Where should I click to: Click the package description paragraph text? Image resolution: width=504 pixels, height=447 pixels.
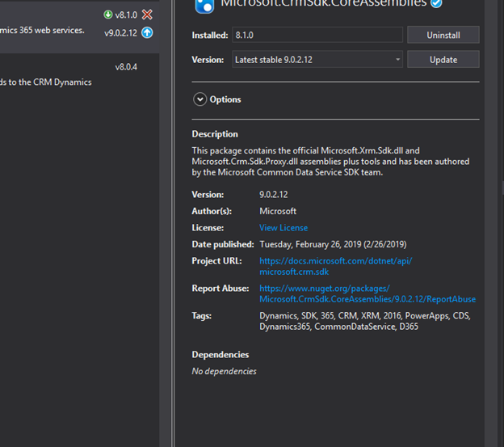pyautogui.click(x=330, y=162)
